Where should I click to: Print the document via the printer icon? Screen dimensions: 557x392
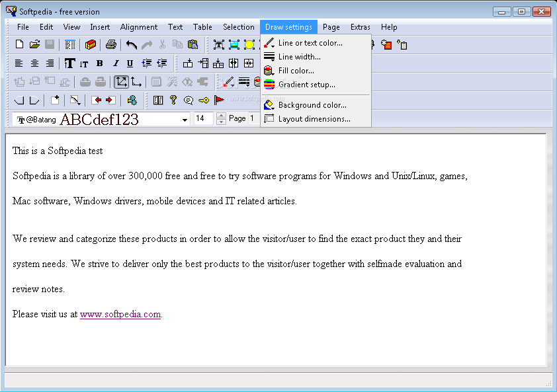pyautogui.click(x=111, y=44)
